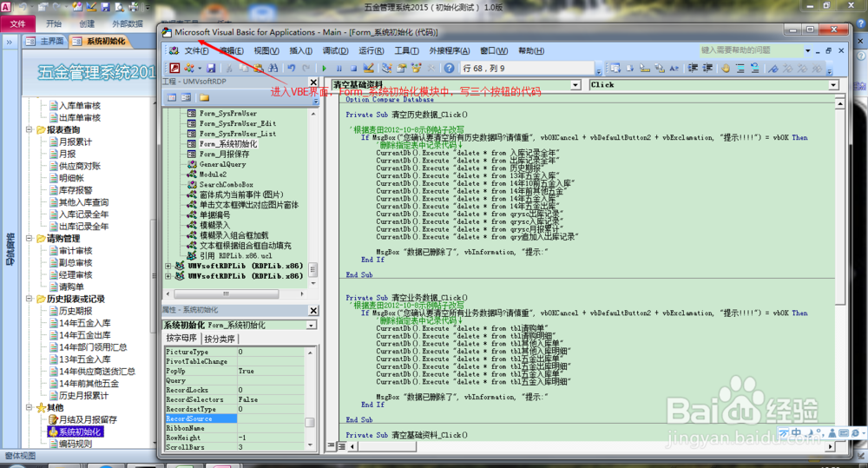Click the Outdent icon in the Edit toolbar
The width and height of the screenshot is (868, 468).
pyautogui.click(x=707, y=68)
